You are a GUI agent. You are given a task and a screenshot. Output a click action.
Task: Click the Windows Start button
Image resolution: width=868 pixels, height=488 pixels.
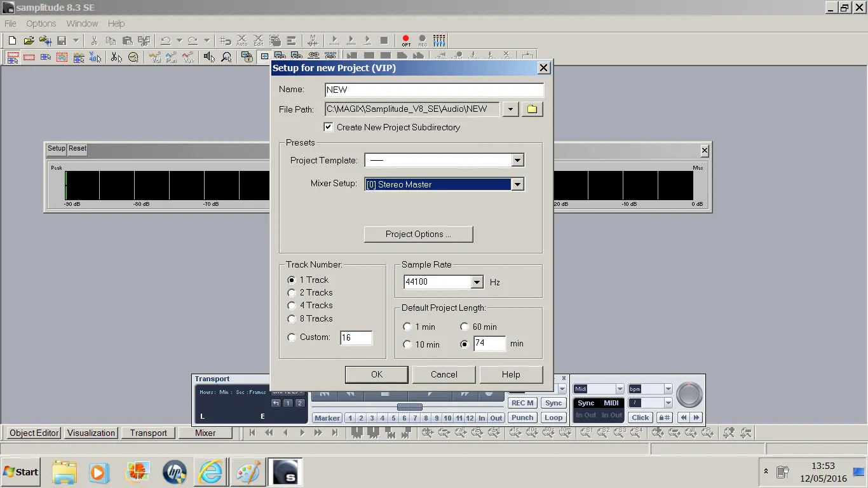(21, 472)
